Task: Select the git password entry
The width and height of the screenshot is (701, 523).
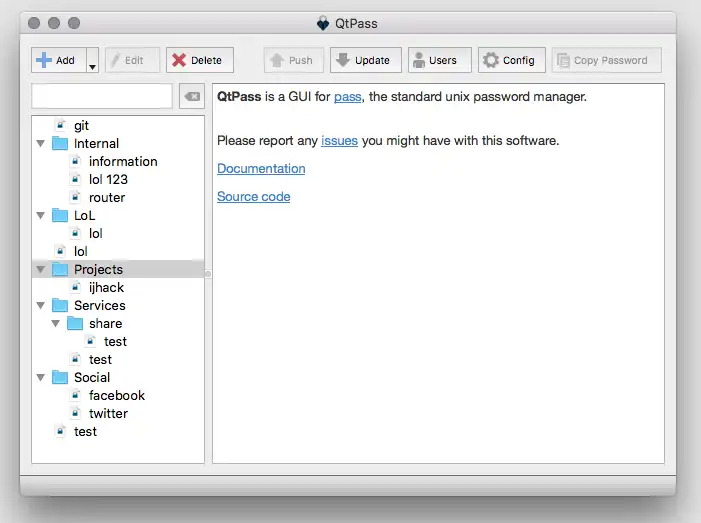Action: [118, 125]
